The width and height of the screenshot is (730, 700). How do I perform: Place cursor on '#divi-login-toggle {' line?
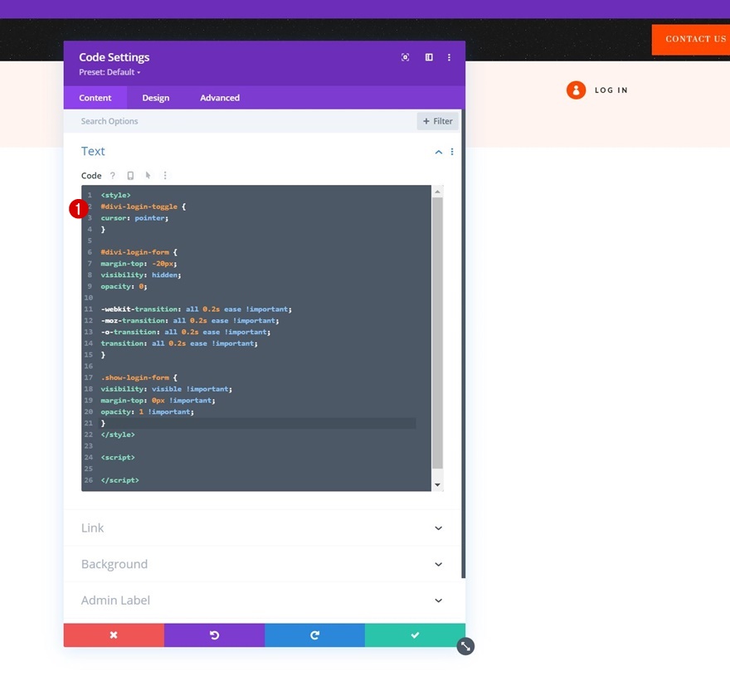tap(143, 207)
